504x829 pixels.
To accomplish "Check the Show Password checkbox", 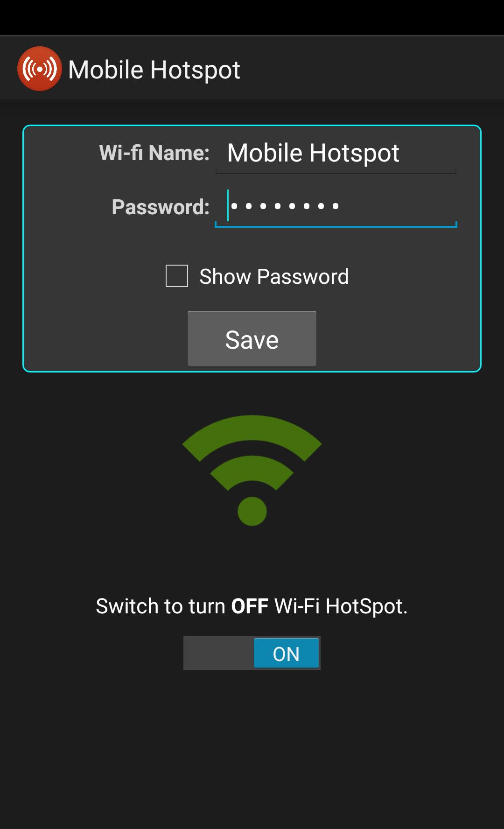I will (177, 276).
